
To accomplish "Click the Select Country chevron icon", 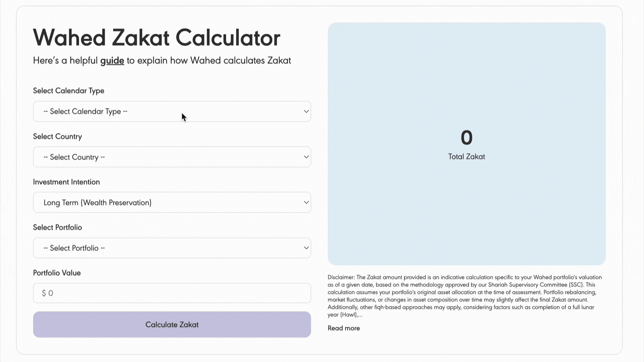I will point(306,157).
